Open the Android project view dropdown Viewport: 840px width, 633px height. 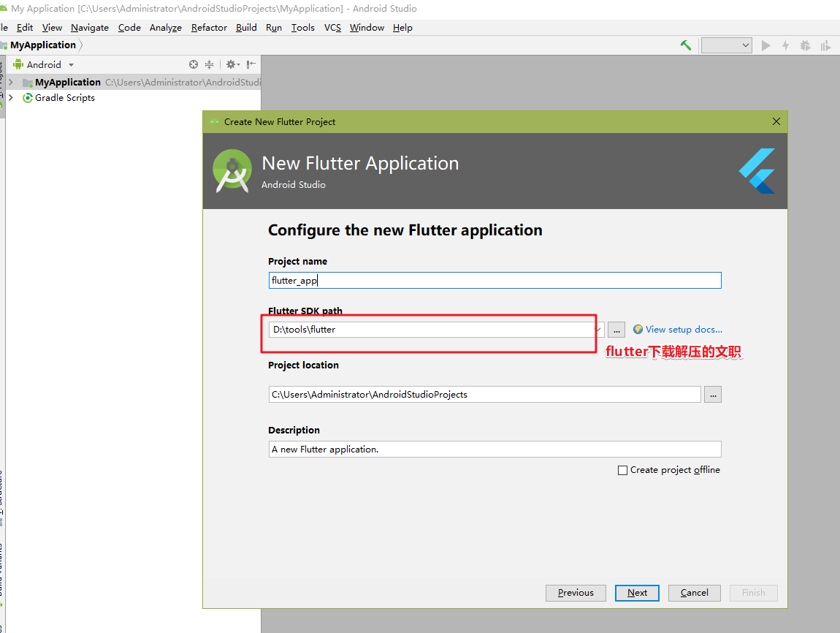click(44, 64)
